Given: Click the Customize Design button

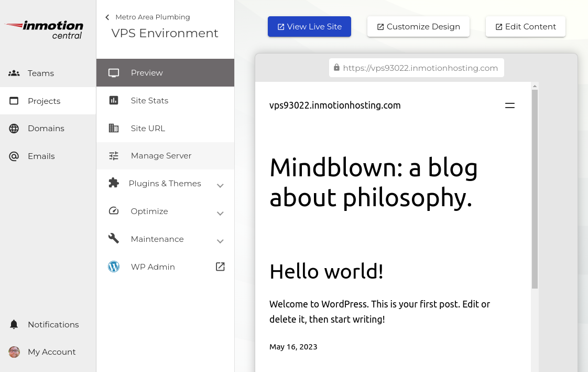Looking at the screenshot, I should click(418, 27).
